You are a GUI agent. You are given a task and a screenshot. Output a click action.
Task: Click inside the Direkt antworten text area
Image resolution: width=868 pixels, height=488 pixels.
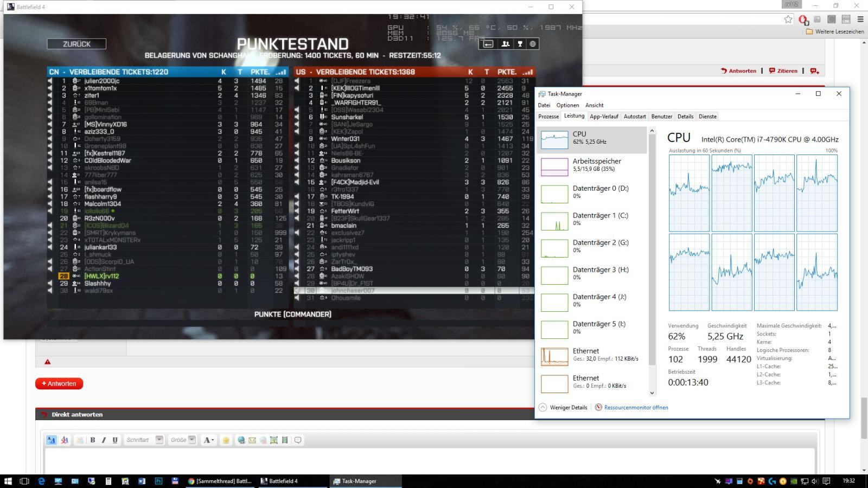(x=430, y=460)
